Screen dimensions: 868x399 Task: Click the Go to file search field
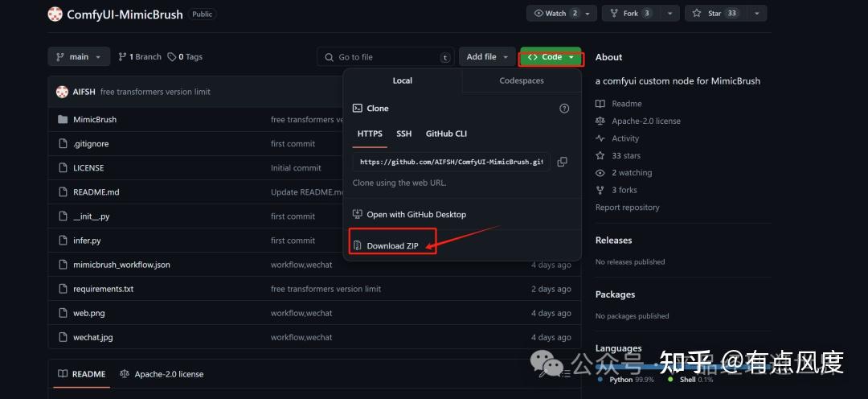click(x=386, y=57)
